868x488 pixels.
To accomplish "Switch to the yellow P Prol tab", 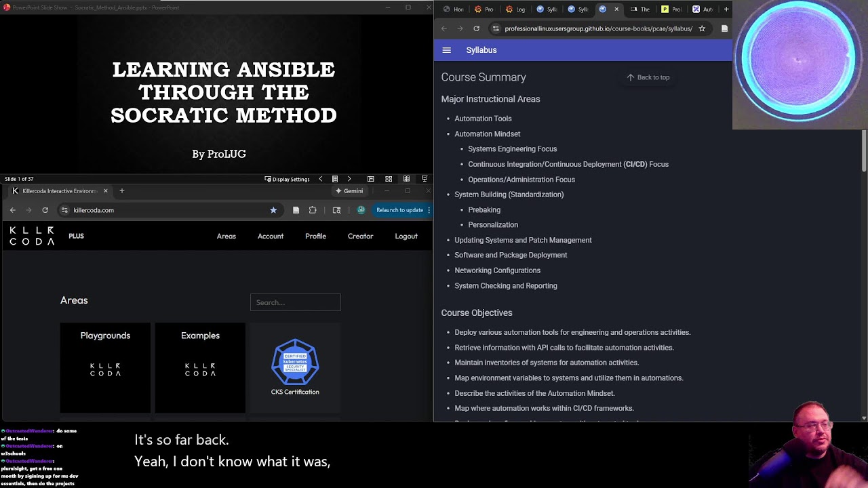I will (x=671, y=9).
